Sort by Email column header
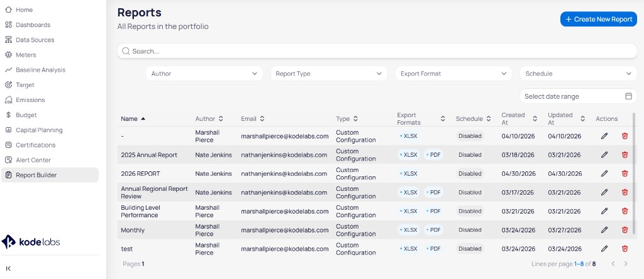 [253, 118]
